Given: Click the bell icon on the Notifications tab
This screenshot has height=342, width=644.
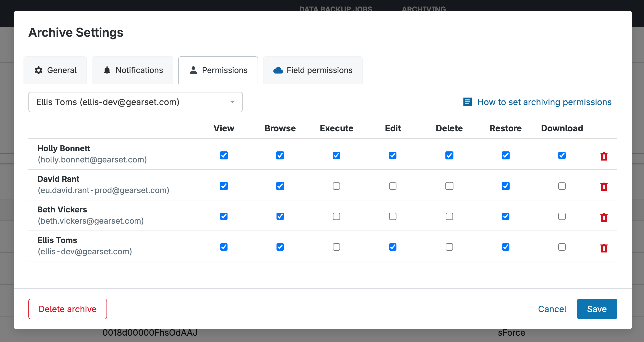Looking at the screenshot, I should [x=107, y=70].
